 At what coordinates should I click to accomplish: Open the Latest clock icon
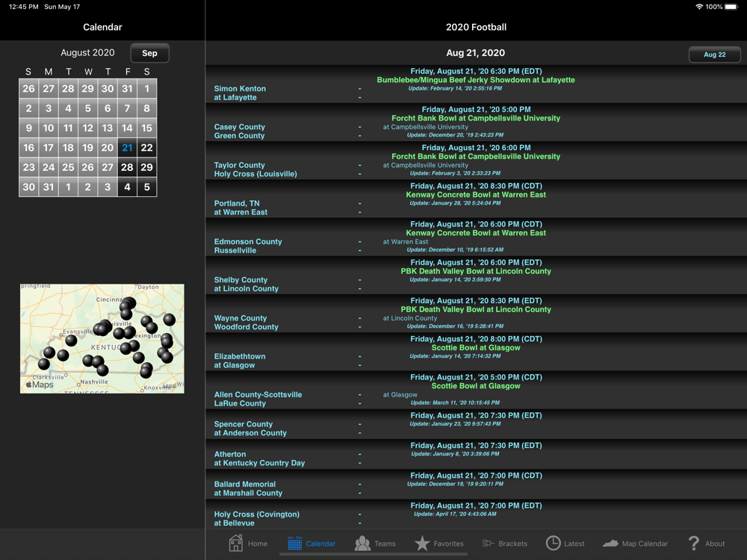point(553,543)
